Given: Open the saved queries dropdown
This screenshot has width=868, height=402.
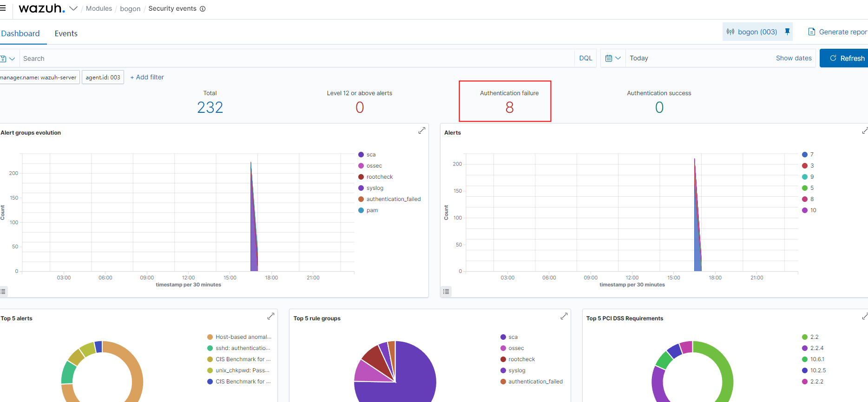Looking at the screenshot, I should (x=8, y=58).
